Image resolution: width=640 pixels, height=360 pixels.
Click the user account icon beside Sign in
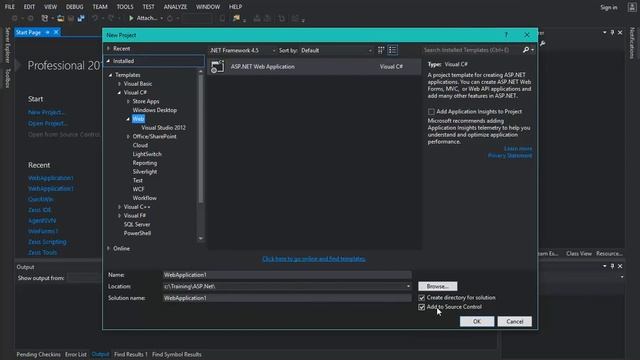click(x=632, y=7)
